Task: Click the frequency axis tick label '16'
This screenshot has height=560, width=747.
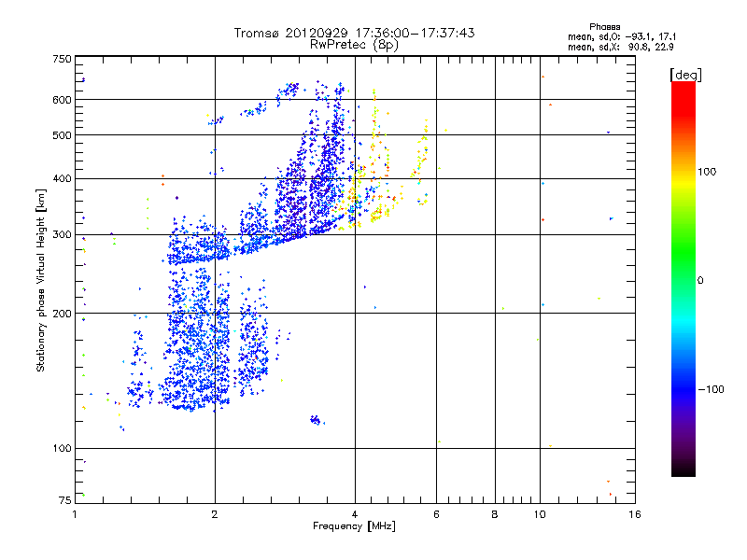Action: pyautogui.click(x=635, y=514)
